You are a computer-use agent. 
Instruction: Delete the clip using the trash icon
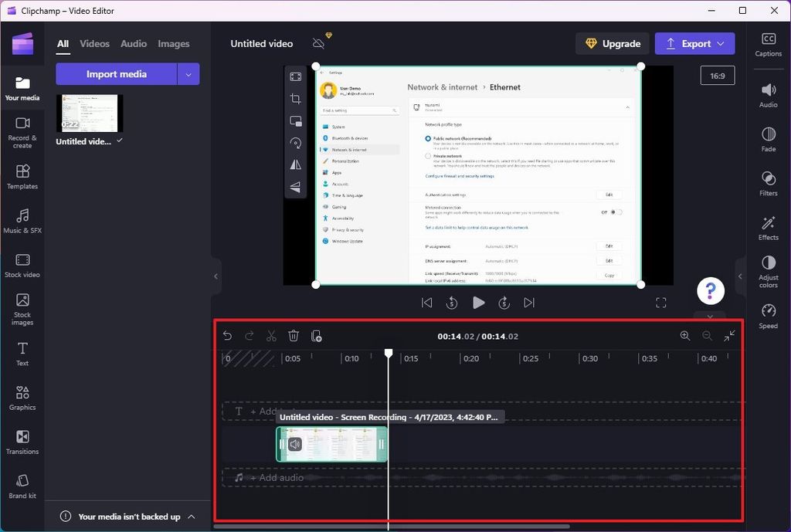coord(294,335)
